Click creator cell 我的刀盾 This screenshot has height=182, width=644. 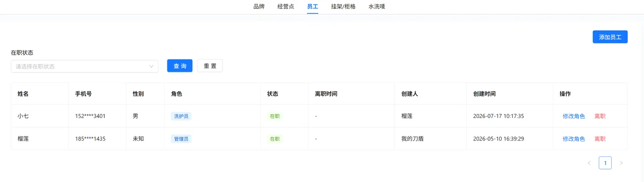[x=412, y=139]
